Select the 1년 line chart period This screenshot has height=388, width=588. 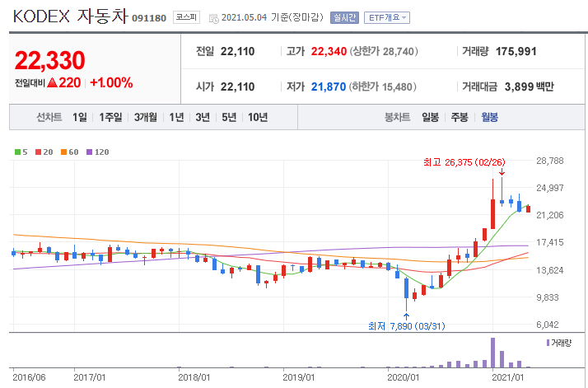176,118
